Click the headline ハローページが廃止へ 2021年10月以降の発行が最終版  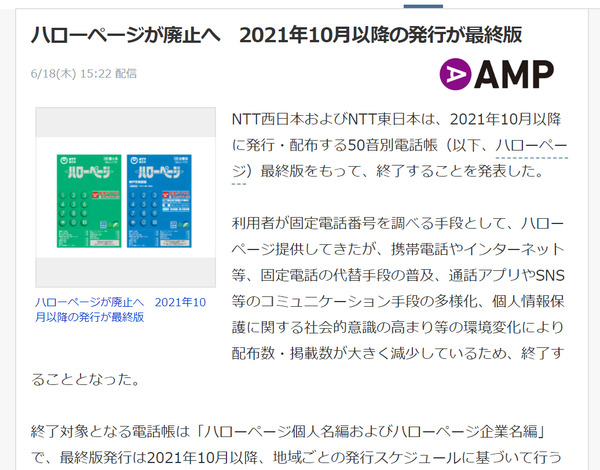coord(276,35)
